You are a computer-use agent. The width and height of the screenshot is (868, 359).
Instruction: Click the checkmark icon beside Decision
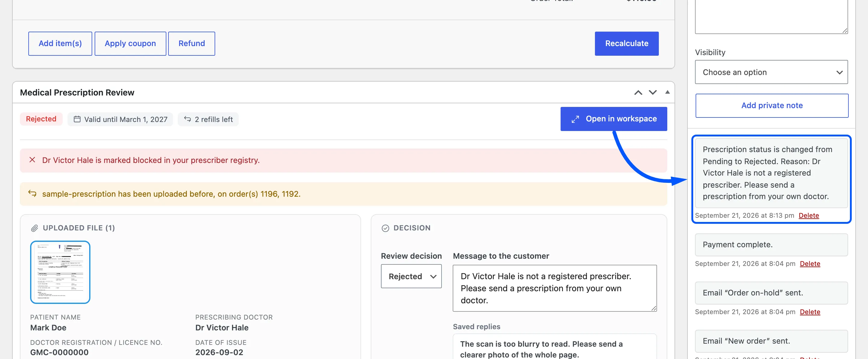(385, 228)
